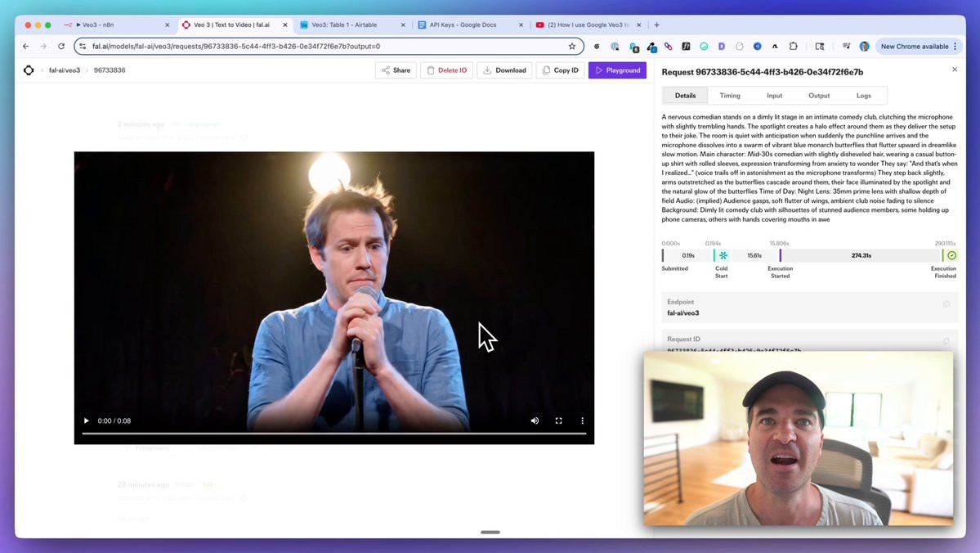
Task: Share this request
Action: point(396,70)
